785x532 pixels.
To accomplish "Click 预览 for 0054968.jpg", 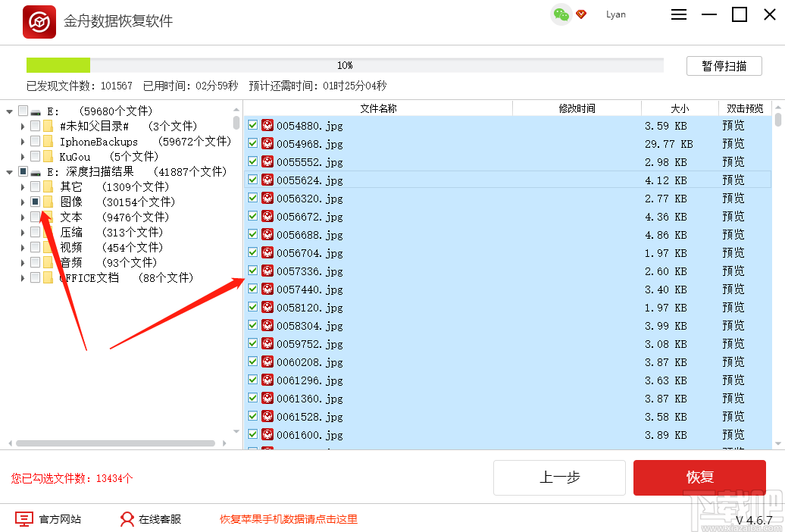I will 733,144.
